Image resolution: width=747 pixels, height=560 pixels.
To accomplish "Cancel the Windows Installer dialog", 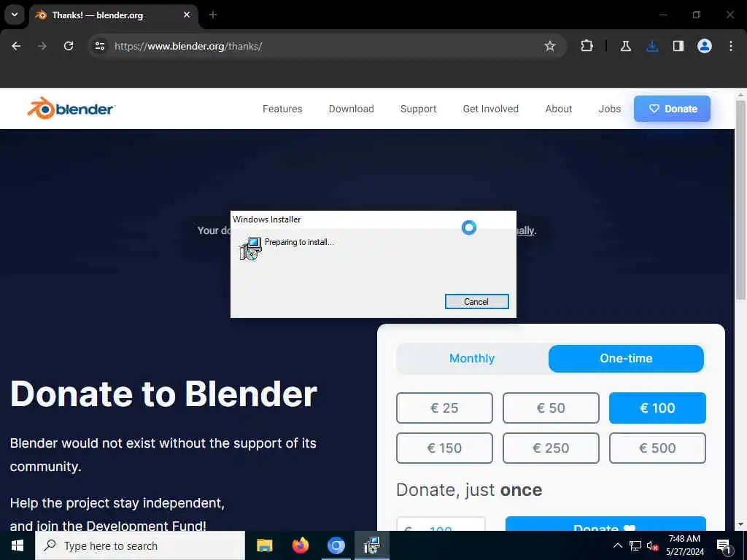I will (x=476, y=301).
